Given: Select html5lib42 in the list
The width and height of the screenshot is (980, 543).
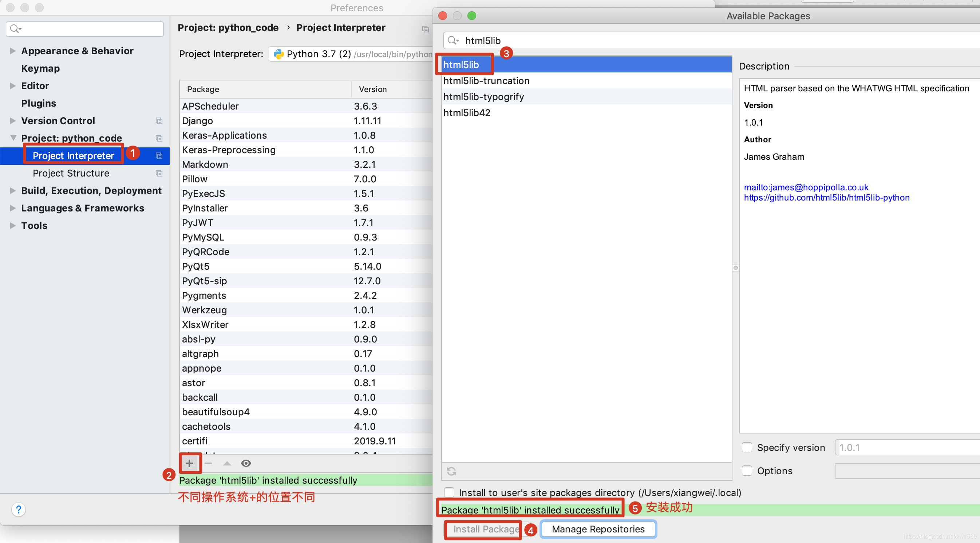Looking at the screenshot, I should 586,112.
